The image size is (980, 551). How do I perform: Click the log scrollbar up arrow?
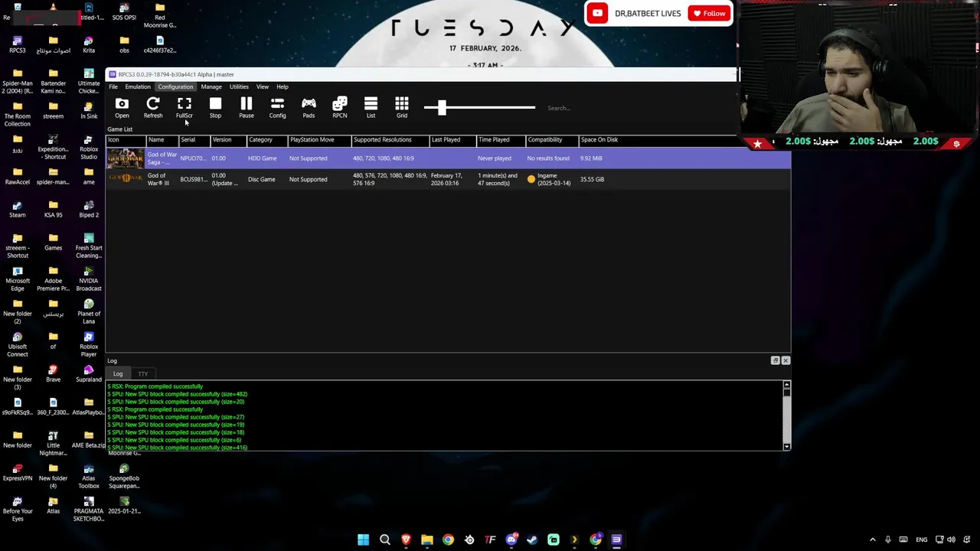coord(786,385)
